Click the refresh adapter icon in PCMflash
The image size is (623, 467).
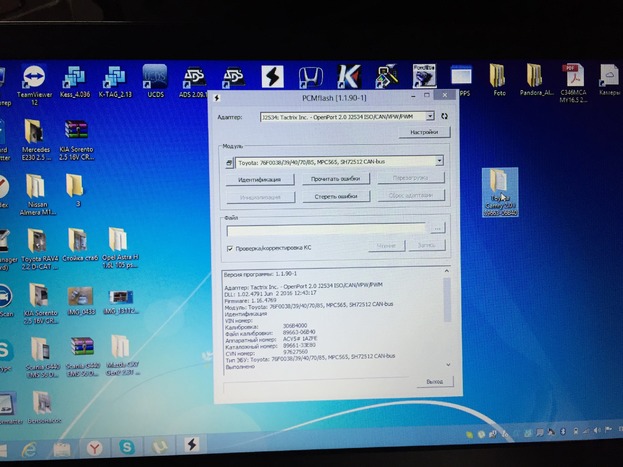click(443, 117)
